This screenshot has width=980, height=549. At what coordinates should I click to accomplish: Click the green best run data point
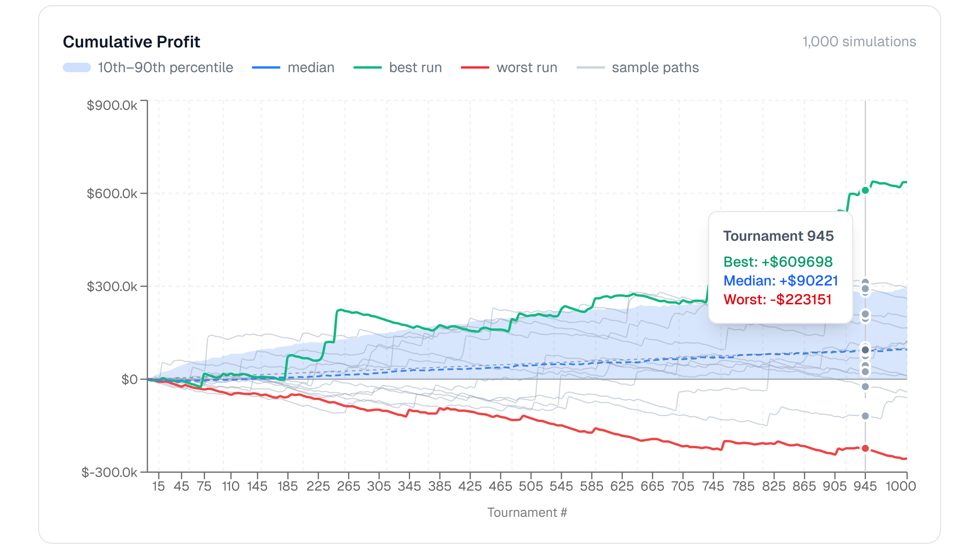(865, 190)
